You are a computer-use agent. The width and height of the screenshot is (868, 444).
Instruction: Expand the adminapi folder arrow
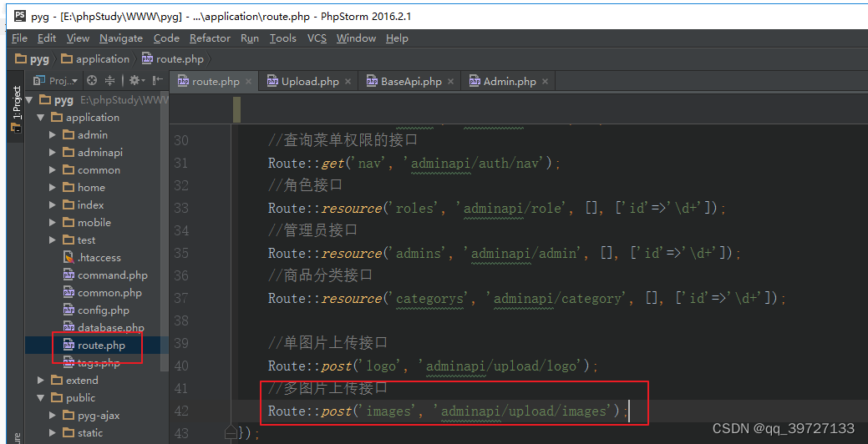point(53,152)
